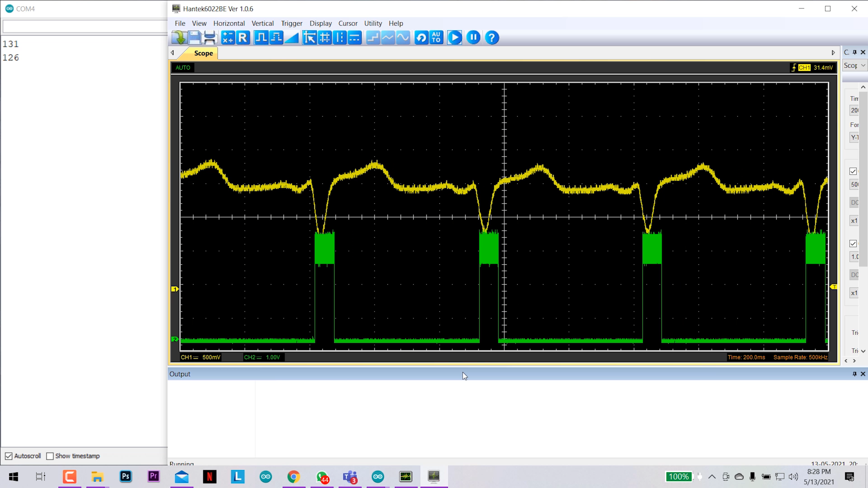The height and width of the screenshot is (488, 868).
Task: Open the Arduino IDE from the taskbar
Action: [x=265, y=476]
